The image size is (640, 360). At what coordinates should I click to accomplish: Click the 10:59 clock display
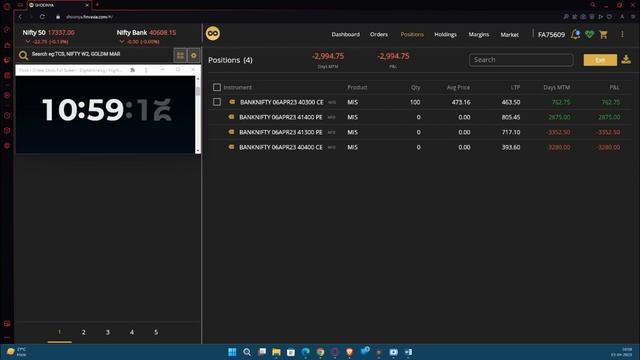[x=107, y=109]
